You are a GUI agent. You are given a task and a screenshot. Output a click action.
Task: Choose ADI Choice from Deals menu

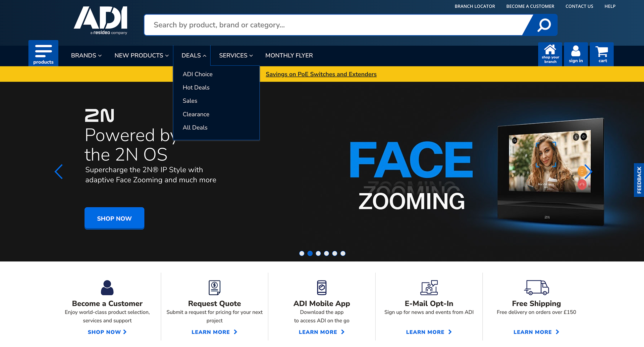[198, 74]
